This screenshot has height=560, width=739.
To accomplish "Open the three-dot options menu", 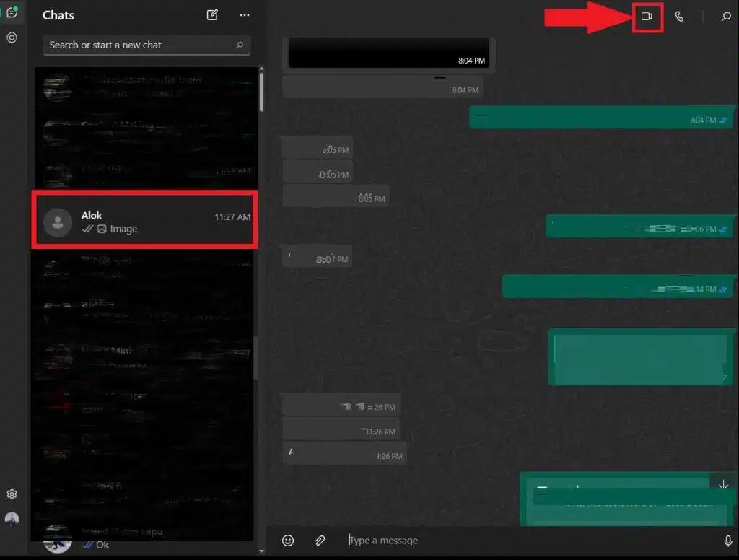I will pyautogui.click(x=245, y=14).
